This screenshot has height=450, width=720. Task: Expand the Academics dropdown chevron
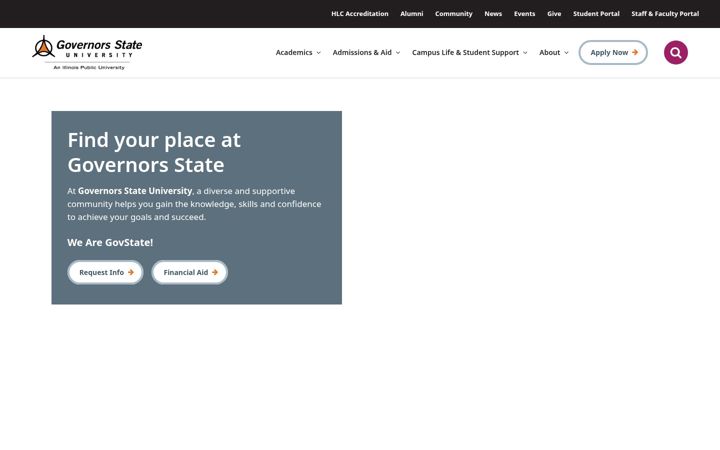tap(318, 53)
